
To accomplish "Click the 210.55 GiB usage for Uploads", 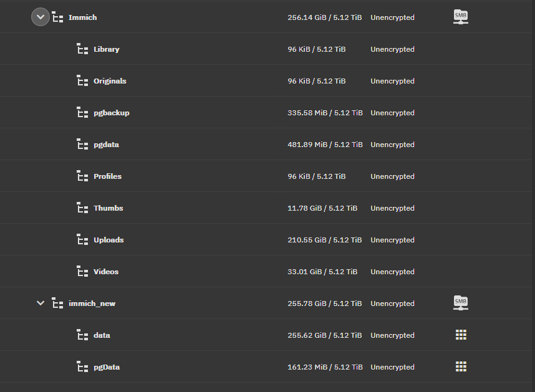I will click(x=324, y=240).
